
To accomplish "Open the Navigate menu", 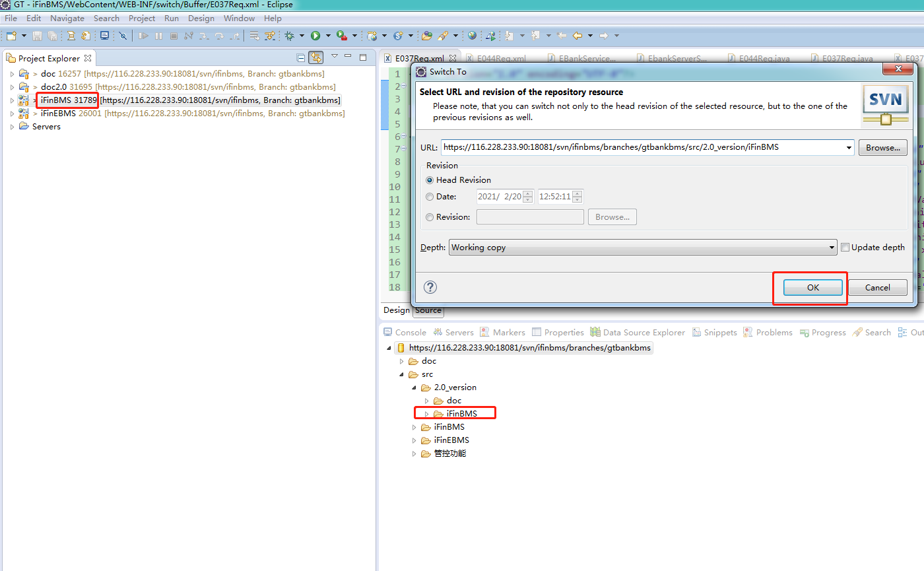I will click(x=67, y=18).
